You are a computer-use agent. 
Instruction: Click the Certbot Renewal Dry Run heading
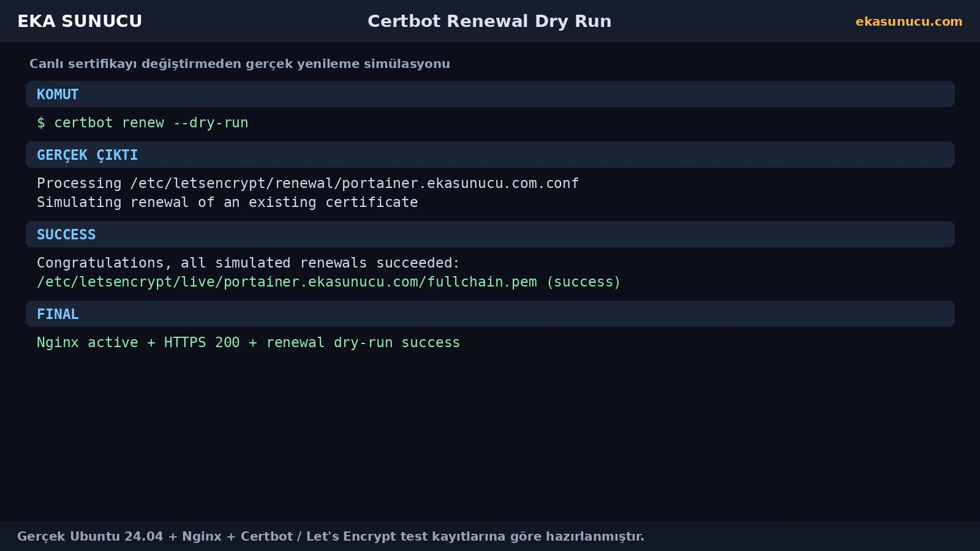pos(489,21)
